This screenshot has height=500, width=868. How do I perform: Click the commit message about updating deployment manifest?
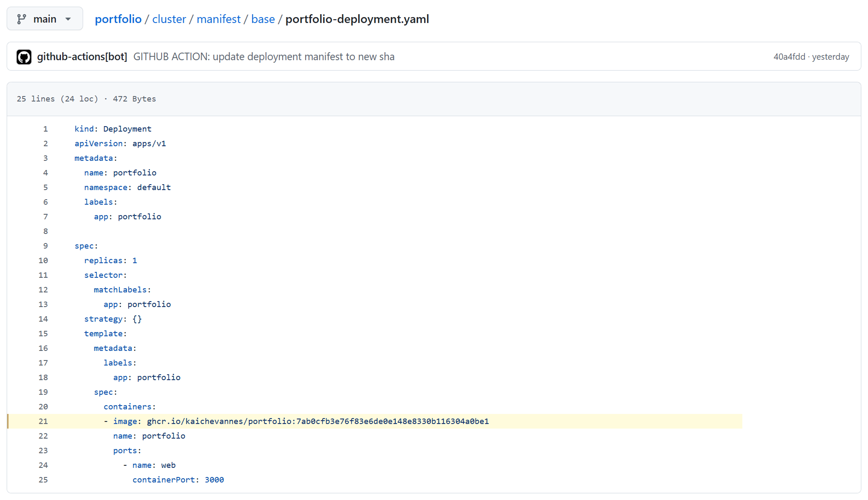[264, 56]
